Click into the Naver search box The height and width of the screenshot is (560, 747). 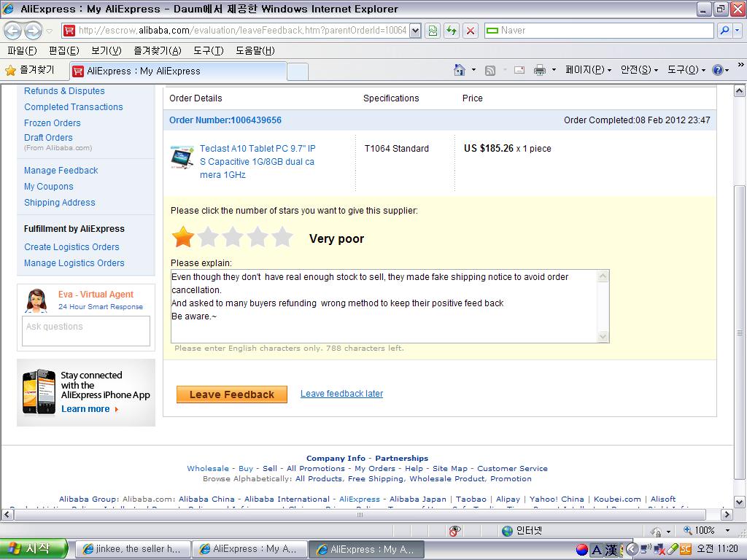click(599, 31)
